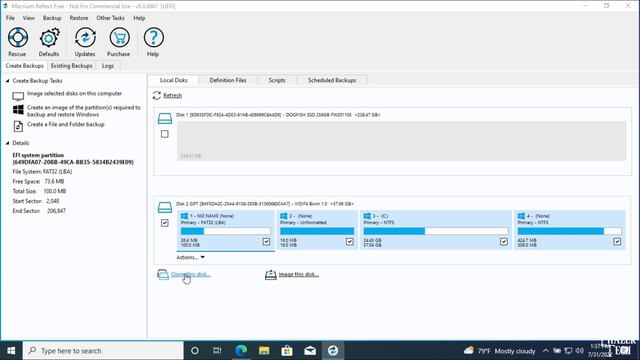The width and height of the screenshot is (640, 360).
Task: Open Mail app from taskbar
Action: coord(310,351)
